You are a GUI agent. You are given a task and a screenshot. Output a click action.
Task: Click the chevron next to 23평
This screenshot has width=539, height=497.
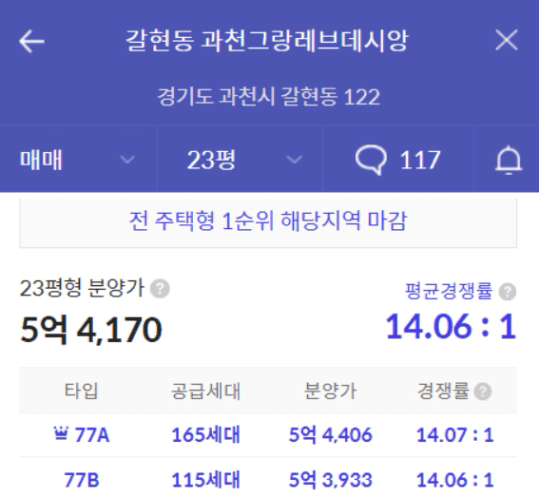click(294, 159)
